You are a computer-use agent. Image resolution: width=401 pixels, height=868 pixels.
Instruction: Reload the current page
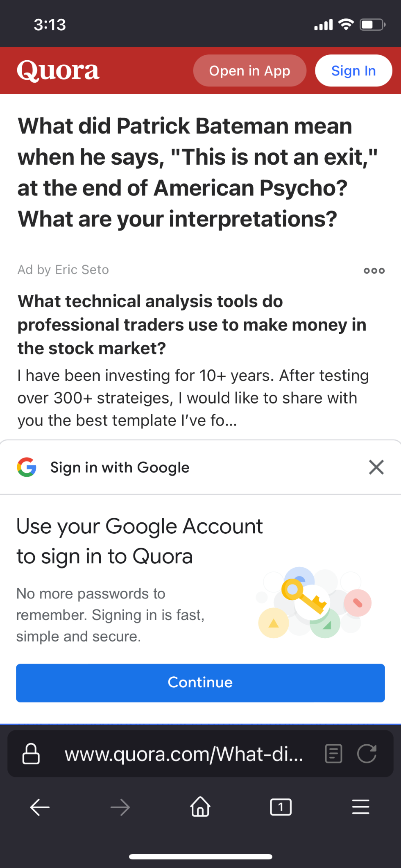tap(367, 754)
